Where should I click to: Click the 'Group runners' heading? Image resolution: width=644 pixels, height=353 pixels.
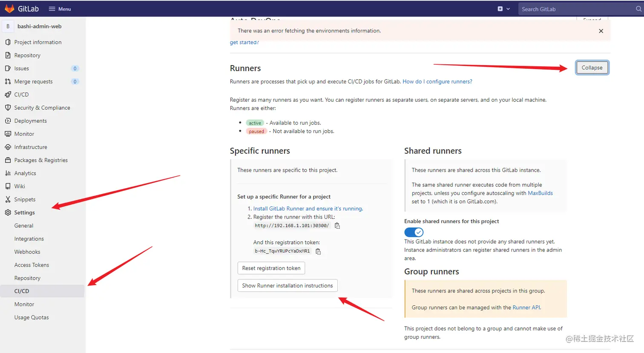[x=431, y=272]
